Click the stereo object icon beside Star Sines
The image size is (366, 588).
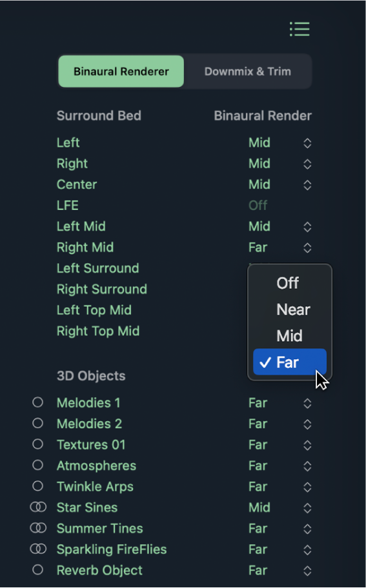click(x=38, y=507)
